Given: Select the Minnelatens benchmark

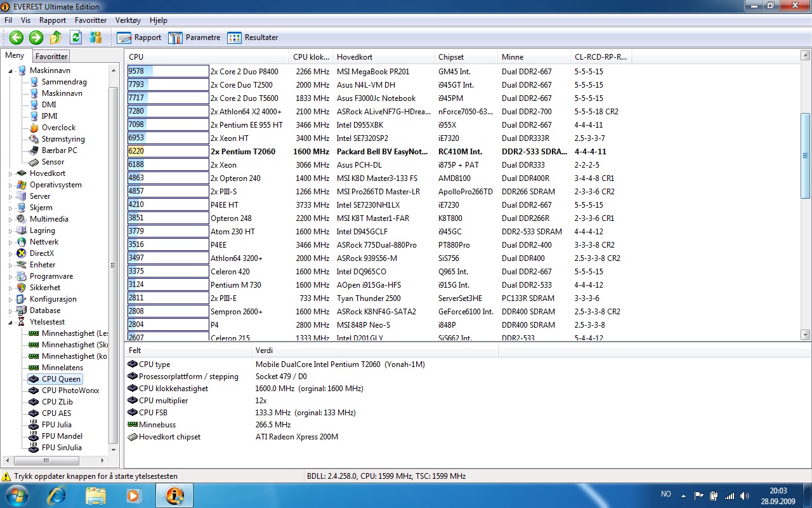Looking at the screenshot, I should coord(61,368).
